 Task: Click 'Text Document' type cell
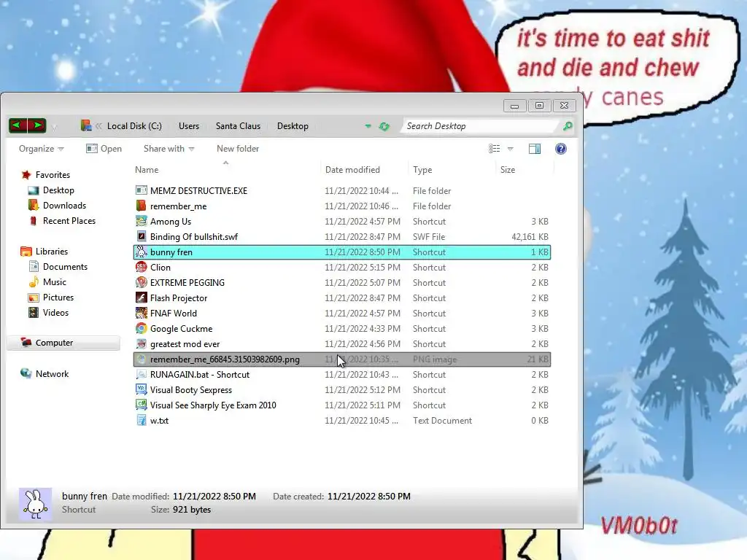[x=442, y=421]
